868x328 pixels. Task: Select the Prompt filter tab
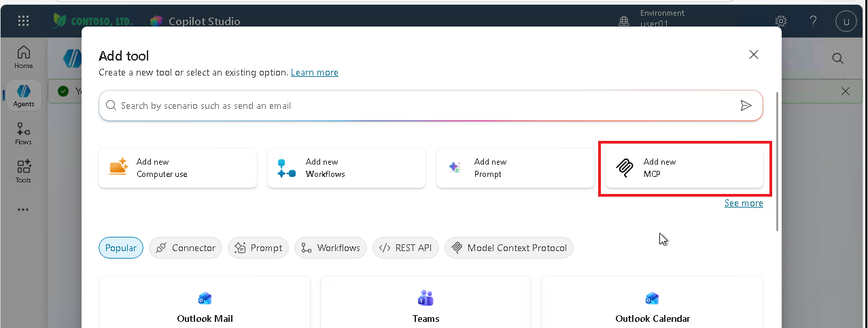(258, 248)
